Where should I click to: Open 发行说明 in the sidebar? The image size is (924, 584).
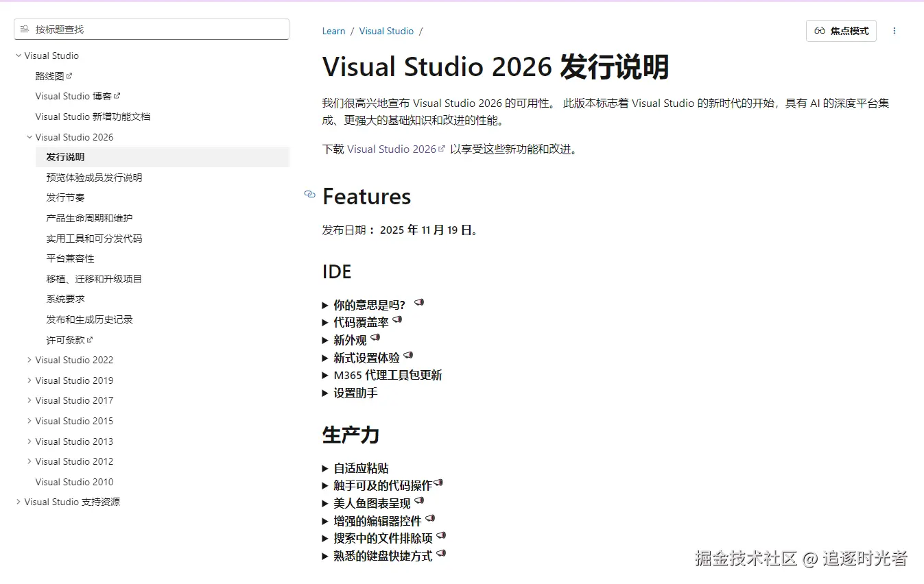[x=163, y=157]
